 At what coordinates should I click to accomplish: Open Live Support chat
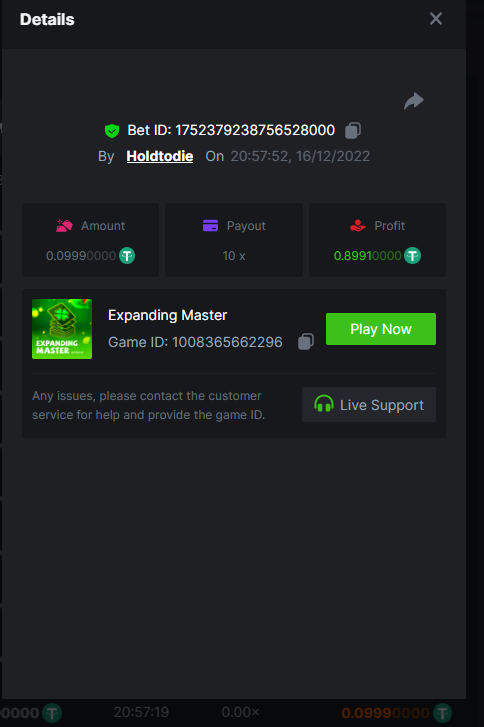coord(369,404)
